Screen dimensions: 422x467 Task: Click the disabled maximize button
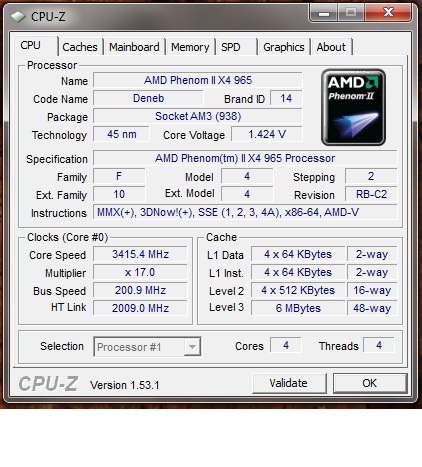point(351,13)
